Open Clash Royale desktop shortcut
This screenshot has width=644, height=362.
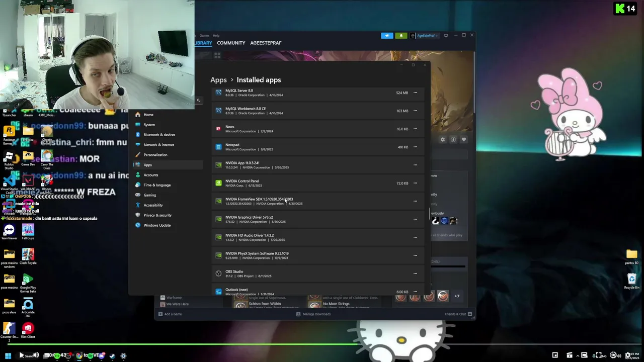pos(28,256)
